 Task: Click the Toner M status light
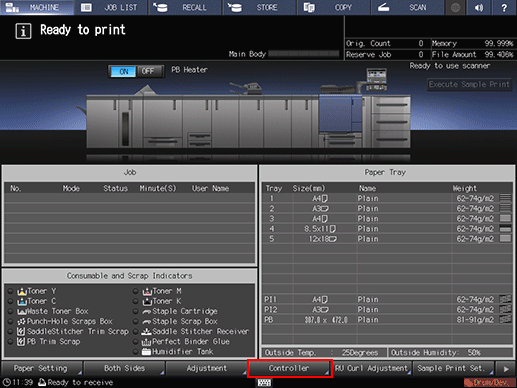click(135, 291)
